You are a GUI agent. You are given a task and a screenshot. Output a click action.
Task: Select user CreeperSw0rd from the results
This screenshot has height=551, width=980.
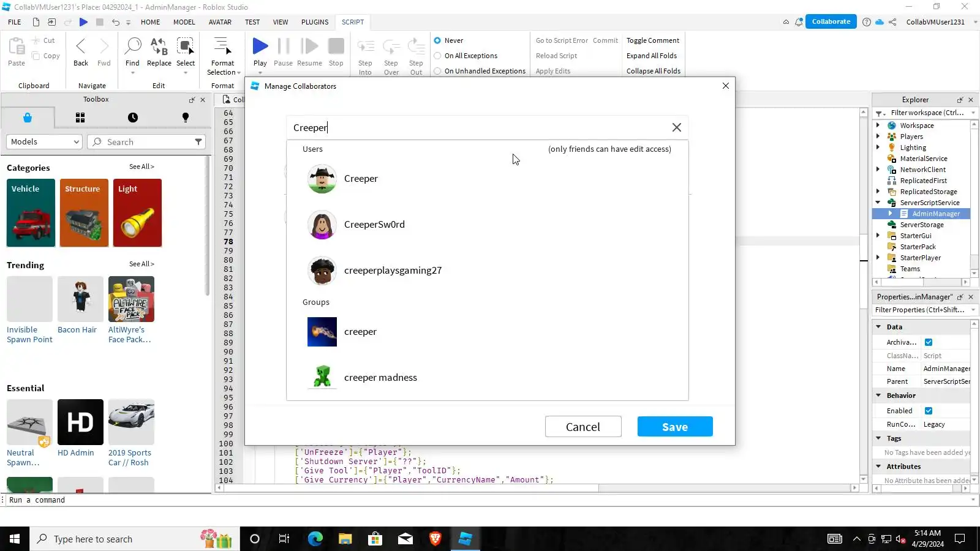487,225
